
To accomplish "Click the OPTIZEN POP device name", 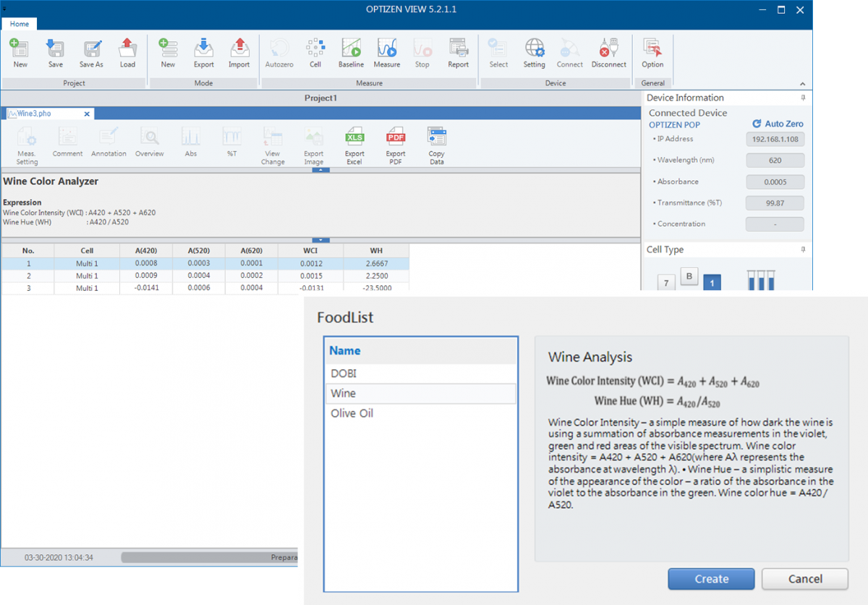I will click(674, 124).
